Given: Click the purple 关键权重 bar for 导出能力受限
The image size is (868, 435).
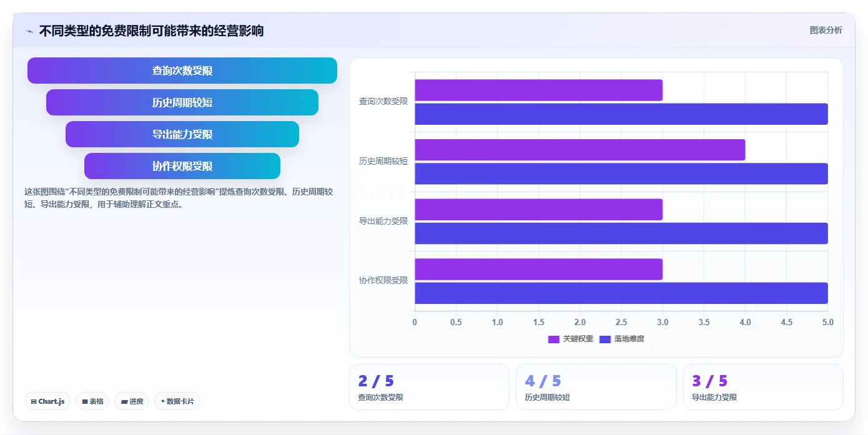Looking at the screenshot, I should [x=538, y=210].
